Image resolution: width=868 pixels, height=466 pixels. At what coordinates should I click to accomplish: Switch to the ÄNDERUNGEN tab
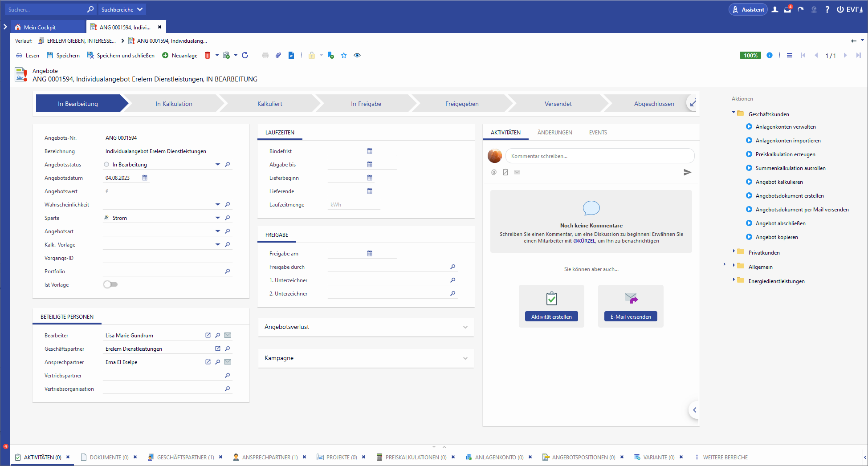click(x=554, y=133)
